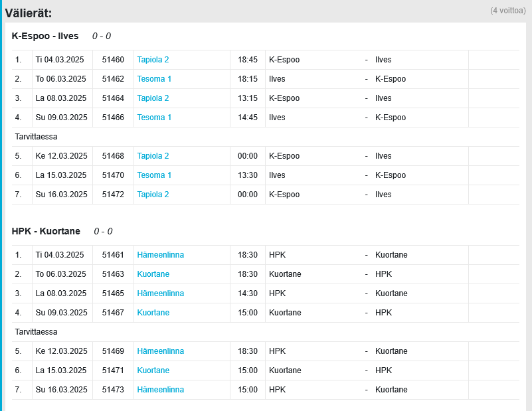Image resolution: width=532 pixels, height=411 pixels.
Task: Click game number 51460
Action: [113, 60]
